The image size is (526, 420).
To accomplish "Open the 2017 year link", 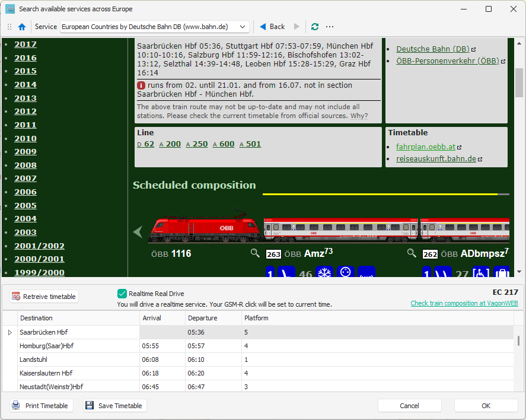I will (x=25, y=44).
